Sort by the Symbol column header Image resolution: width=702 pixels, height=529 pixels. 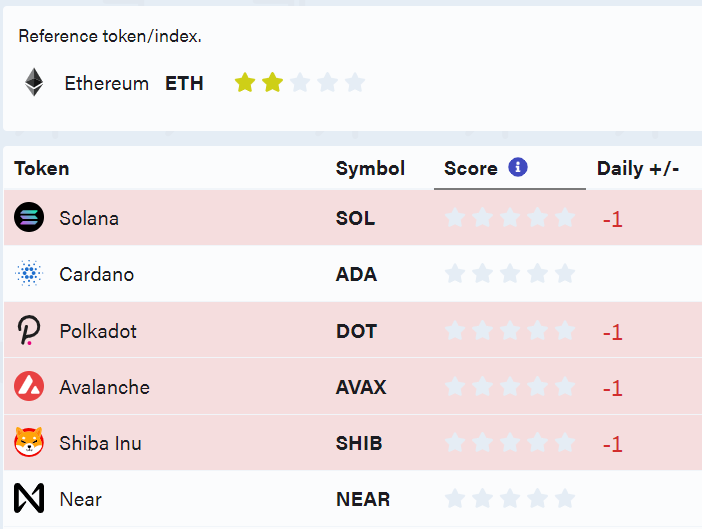coord(370,168)
